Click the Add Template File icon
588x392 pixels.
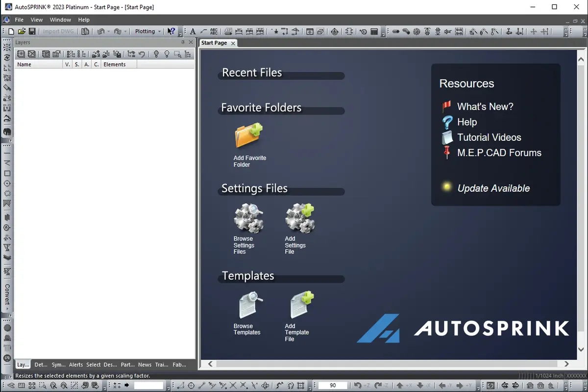[x=301, y=305]
